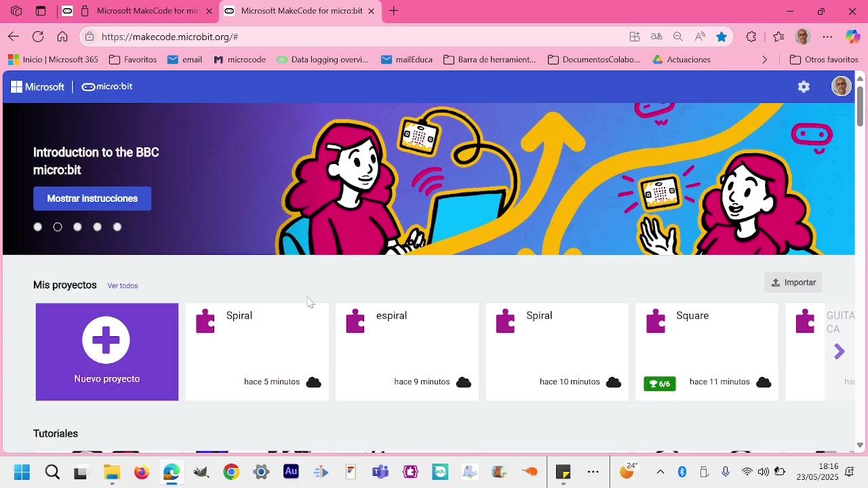Open the mailEduca bookmark
This screenshot has width=868, height=488.
[x=406, y=60]
